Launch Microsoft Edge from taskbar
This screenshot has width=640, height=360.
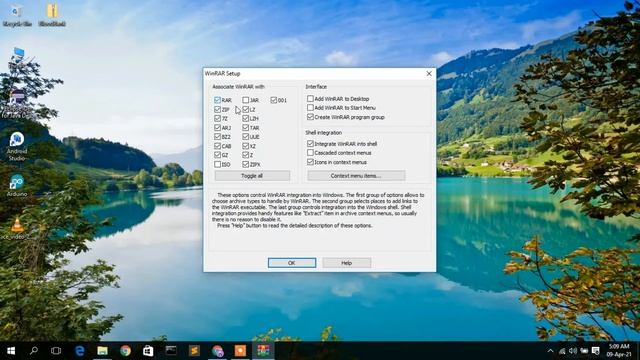pyautogui.click(x=80, y=351)
